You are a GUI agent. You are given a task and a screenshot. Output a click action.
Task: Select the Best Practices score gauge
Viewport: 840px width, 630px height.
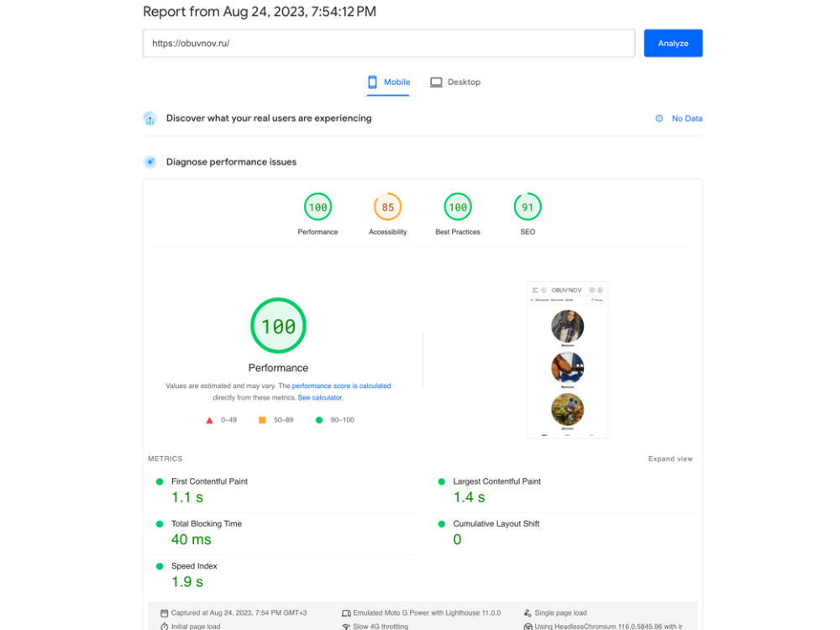point(458,207)
